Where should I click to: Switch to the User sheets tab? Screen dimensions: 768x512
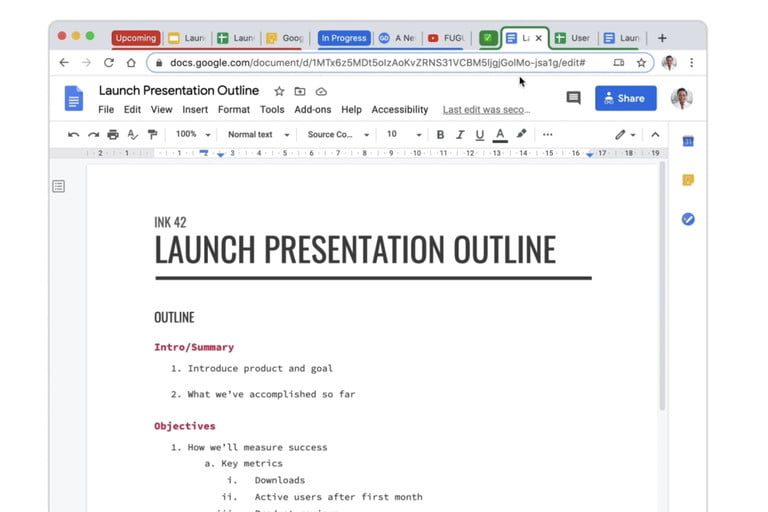point(573,38)
